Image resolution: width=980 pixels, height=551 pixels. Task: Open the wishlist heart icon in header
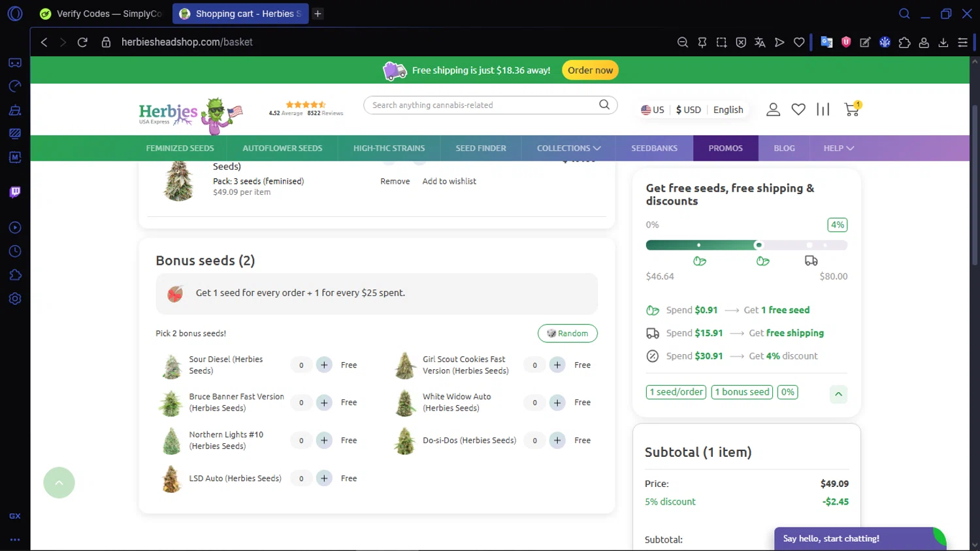(798, 110)
